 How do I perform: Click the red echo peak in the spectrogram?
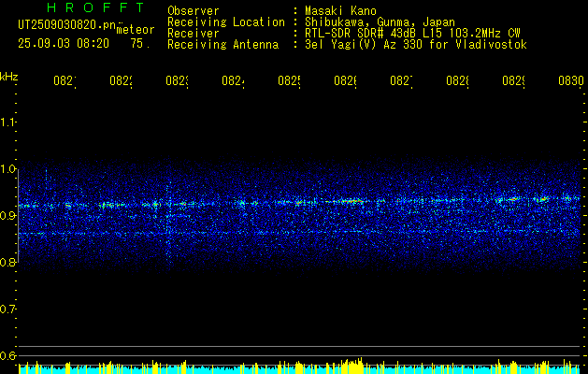[354, 201]
